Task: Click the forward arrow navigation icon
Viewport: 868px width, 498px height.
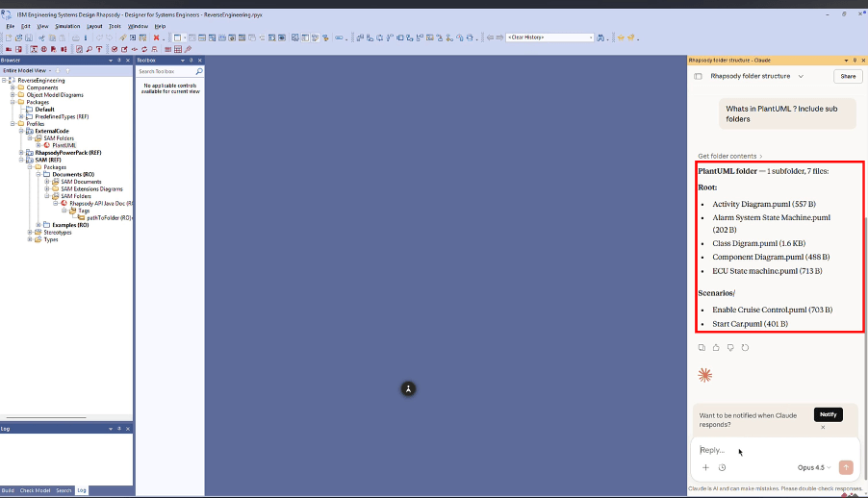Action: 499,37
